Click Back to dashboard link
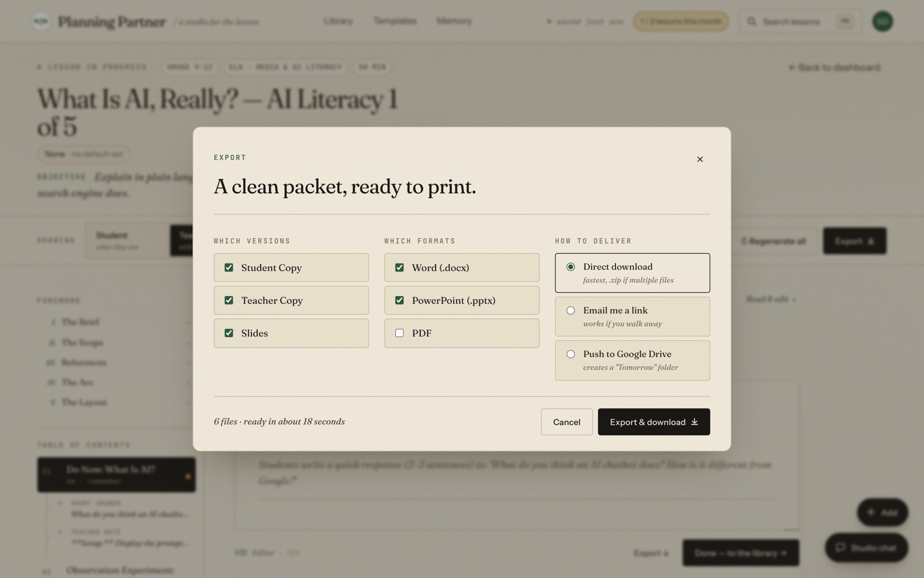The height and width of the screenshot is (578, 924). [834, 67]
